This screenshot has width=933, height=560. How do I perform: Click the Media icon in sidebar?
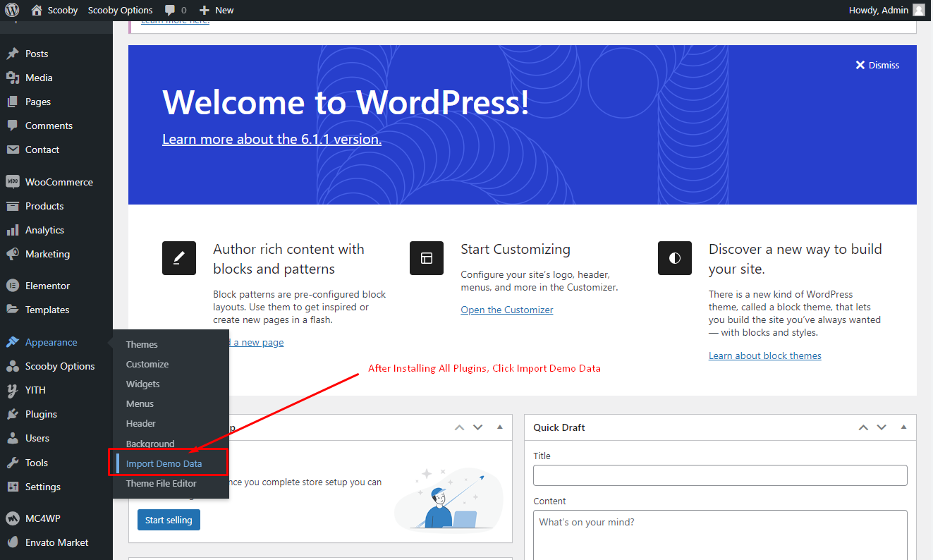tap(13, 78)
